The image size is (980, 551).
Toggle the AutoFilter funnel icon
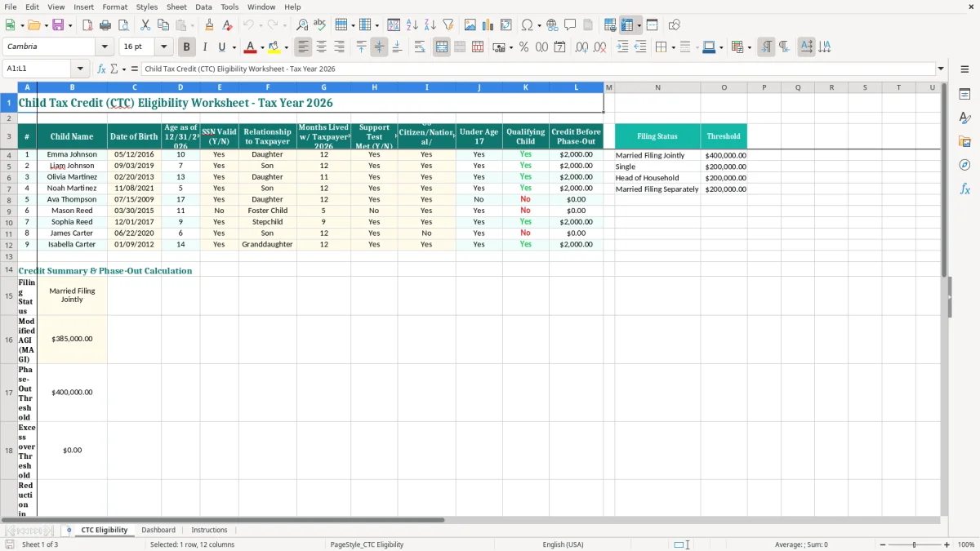pos(448,25)
